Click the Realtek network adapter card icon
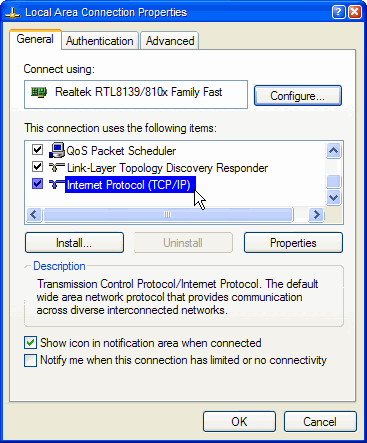This screenshot has height=443, width=367. point(39,92)
